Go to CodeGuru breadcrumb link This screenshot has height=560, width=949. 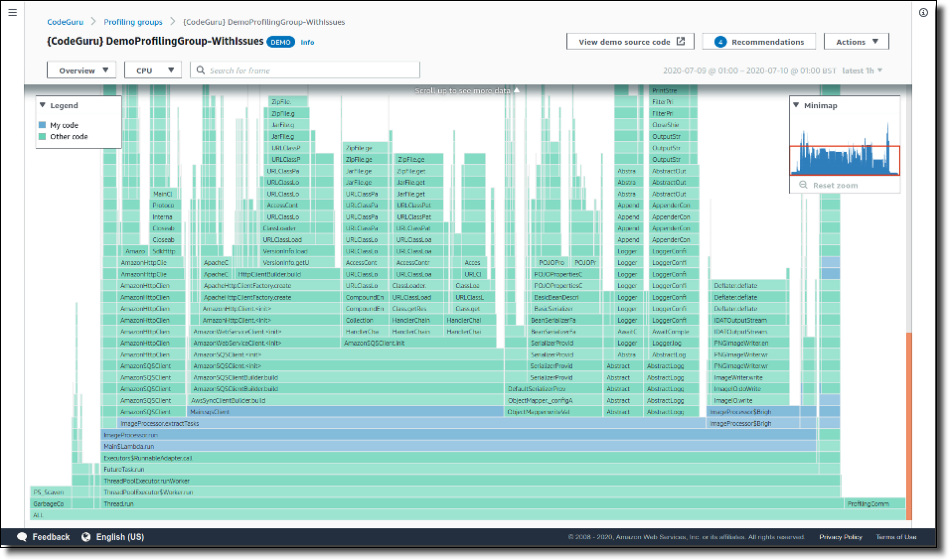click(x=65, y=22)
